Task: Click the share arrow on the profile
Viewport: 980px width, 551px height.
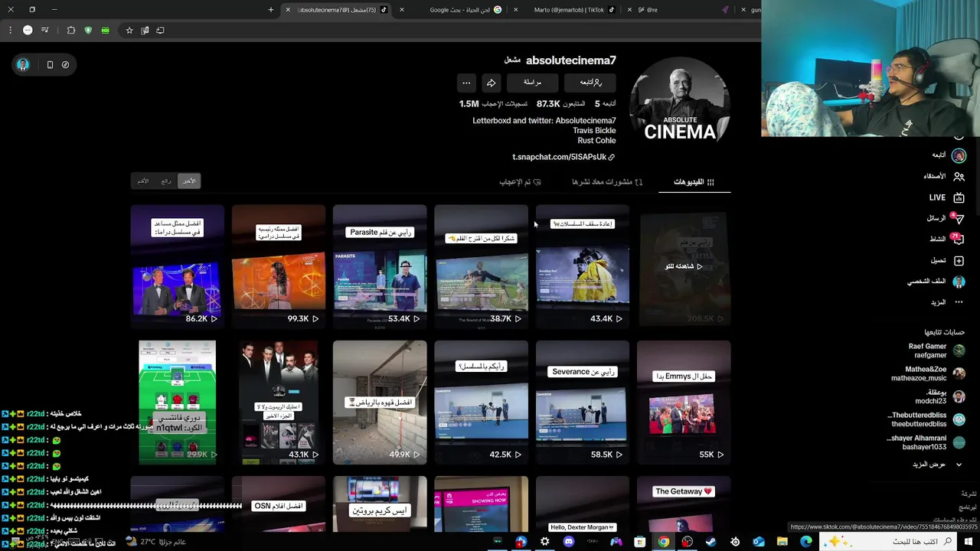Action: point(491,83)
